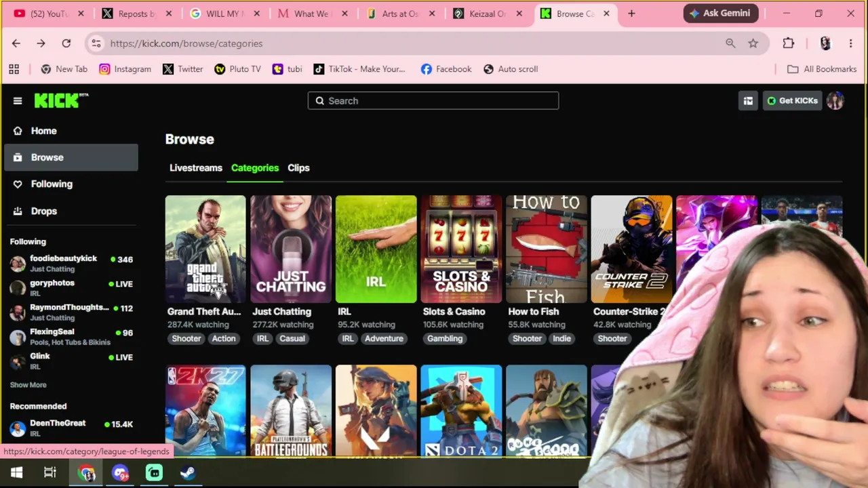Select the Categories tab
The height and width of the screenshot is (488, 868).
coord(255,168)
